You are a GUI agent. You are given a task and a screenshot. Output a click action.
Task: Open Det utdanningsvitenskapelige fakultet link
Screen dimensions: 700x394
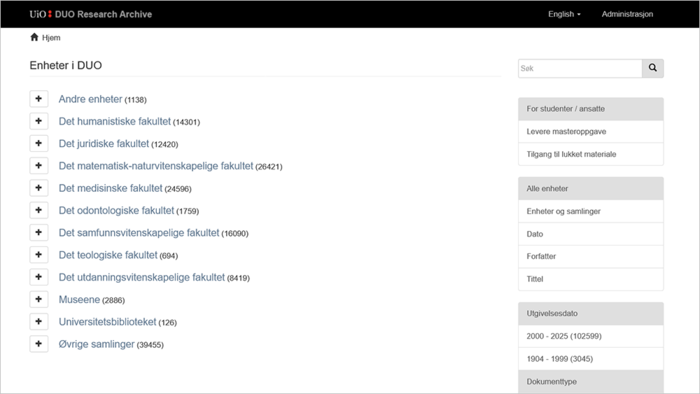point(142,278)
